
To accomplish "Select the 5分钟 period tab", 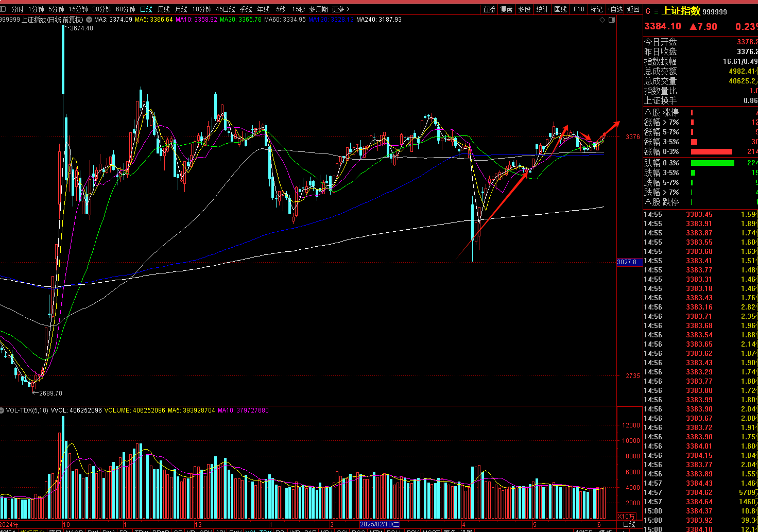I will point(56,9).
